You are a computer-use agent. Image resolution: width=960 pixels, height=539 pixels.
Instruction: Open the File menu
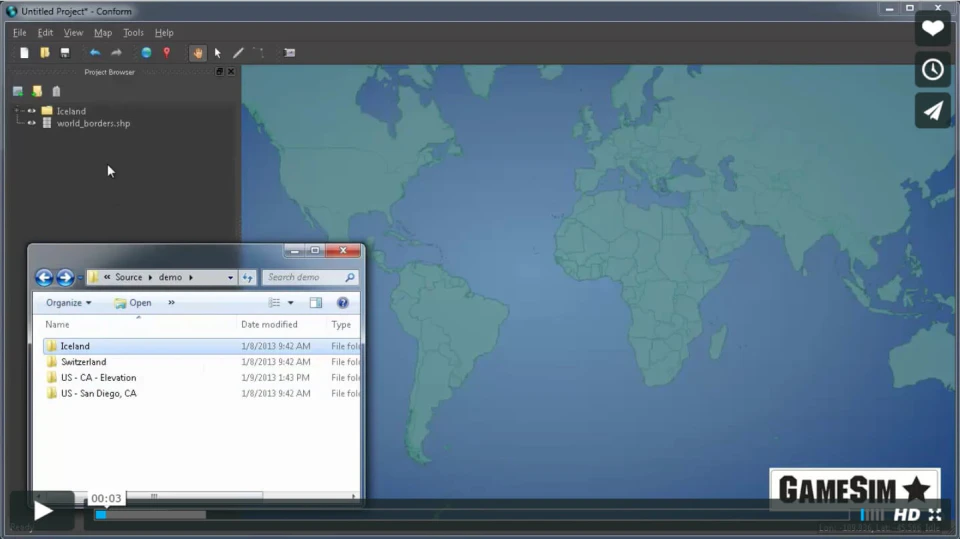click(x=20, y=32)
